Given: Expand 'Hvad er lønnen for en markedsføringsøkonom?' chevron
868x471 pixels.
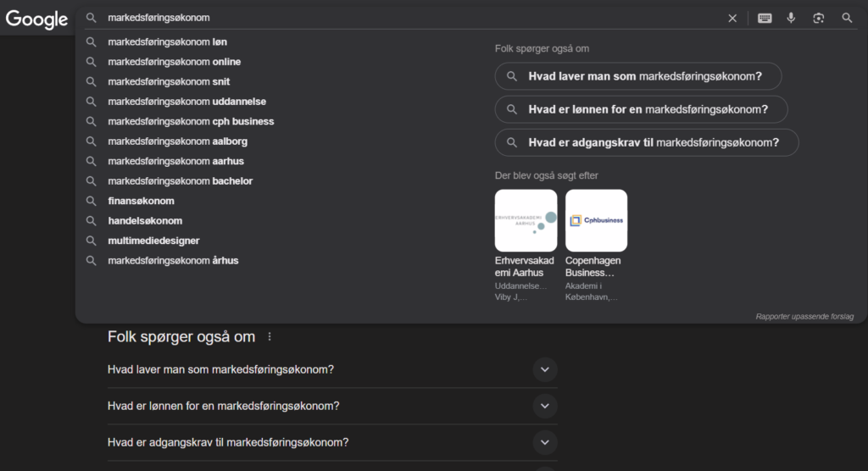Looking at the screenshot, I should pos(545,407).
